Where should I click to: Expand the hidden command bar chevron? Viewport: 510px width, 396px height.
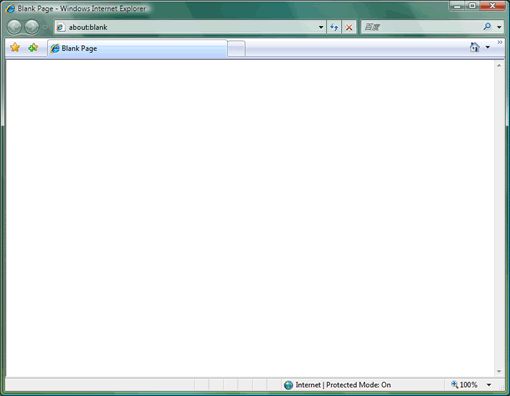(500, 42)
